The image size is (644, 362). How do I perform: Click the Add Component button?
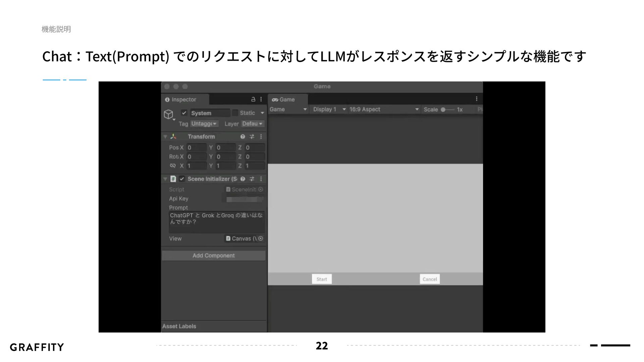(x=214, y=255)
